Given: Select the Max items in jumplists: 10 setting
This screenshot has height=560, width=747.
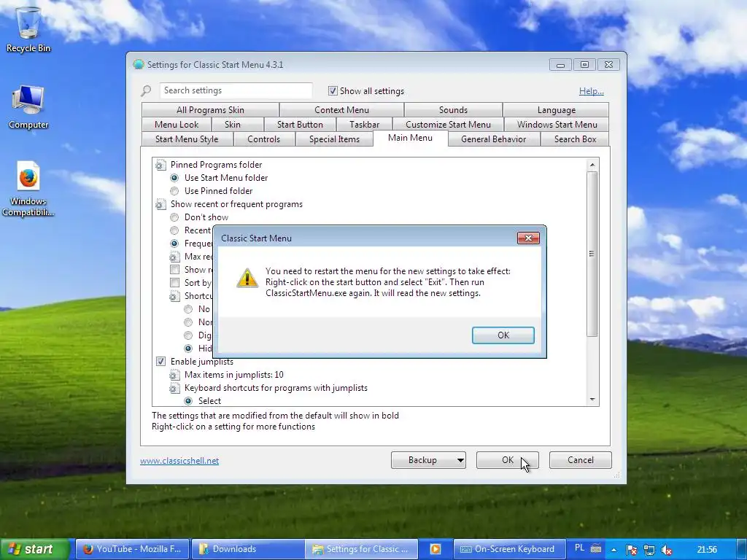Looking at the screenshot, I should point(234,375).
